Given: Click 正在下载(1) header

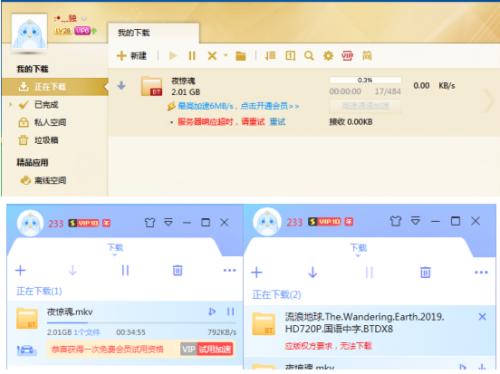Looking at the screenshot, I should 39,291.
